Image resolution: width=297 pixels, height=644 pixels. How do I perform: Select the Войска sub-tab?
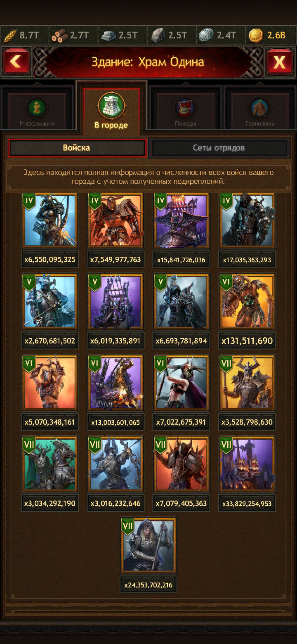click(x=77, y=148)
